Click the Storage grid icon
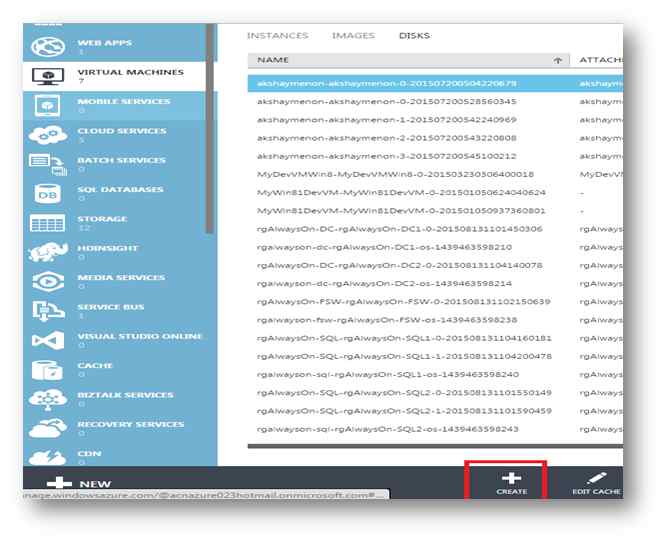 coord(48,223)
